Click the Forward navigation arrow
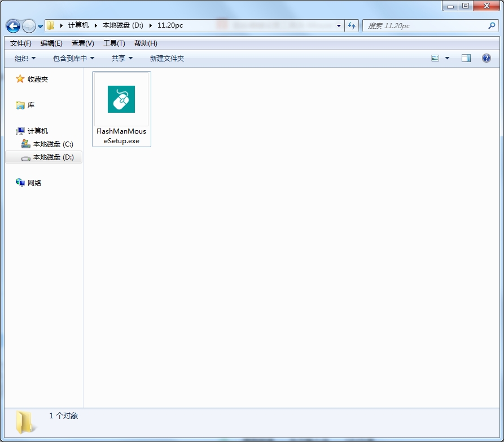The width and height of the screenshot is (504, 442). [29, 26]
